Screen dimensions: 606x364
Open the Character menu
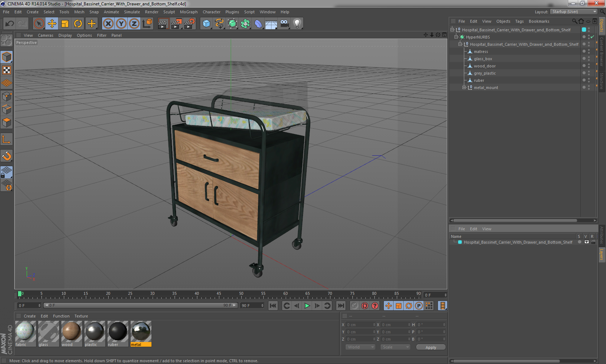click(211, 12)
